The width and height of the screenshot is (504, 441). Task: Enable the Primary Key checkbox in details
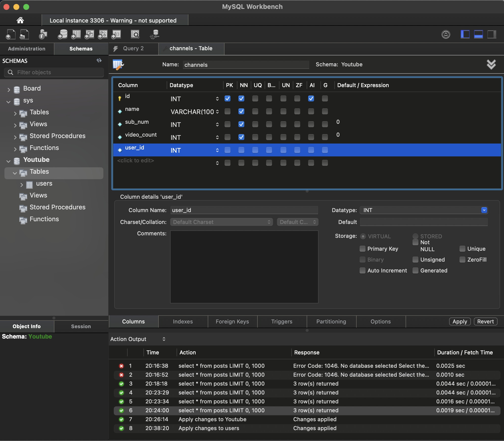(x=363, y=249)
